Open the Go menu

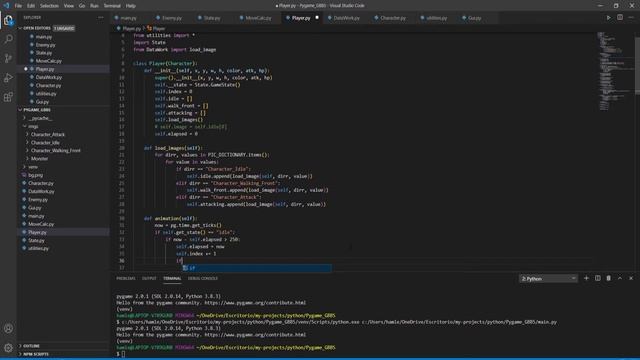click(82, 6)
